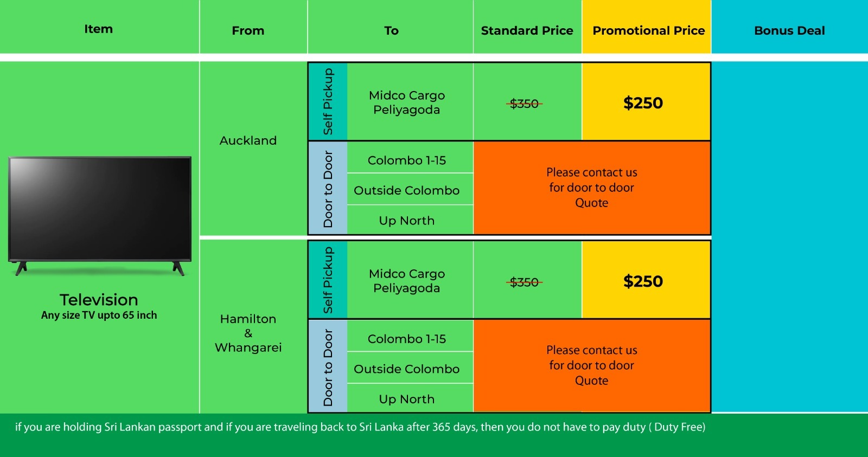Click the $250 promotional price for Auckland
Screen dimensions: 868x457
coord(643,103)
